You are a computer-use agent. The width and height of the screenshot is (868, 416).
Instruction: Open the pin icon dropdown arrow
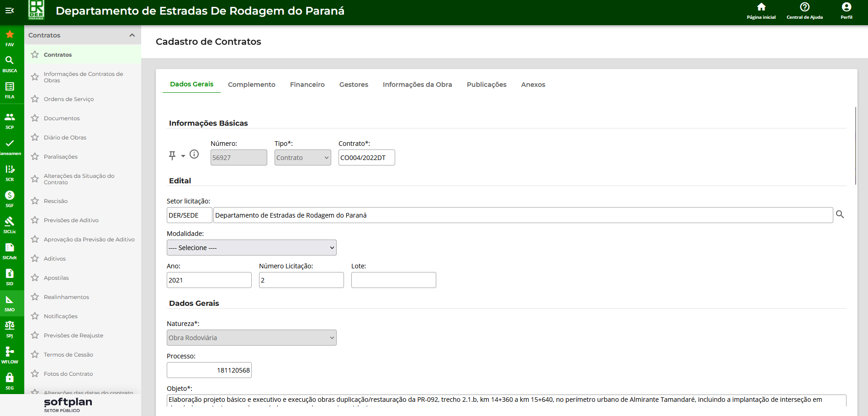(183, 156)
